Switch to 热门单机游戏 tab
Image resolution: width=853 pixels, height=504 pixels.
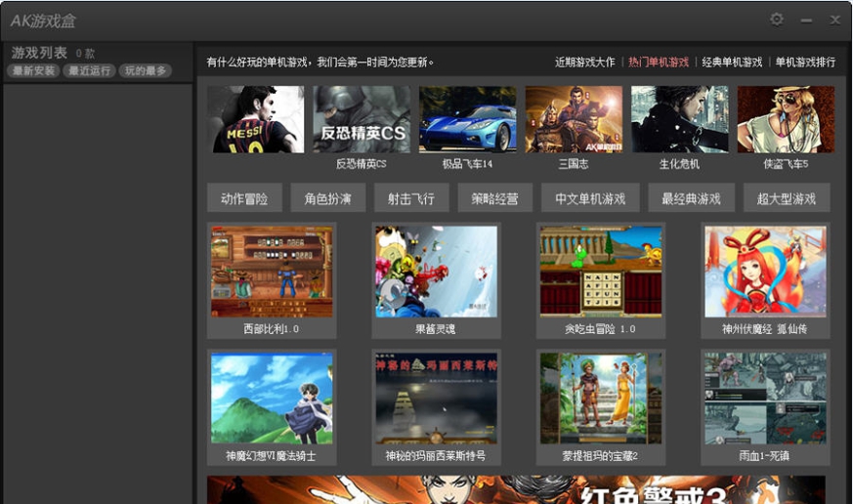coord(659,63)
